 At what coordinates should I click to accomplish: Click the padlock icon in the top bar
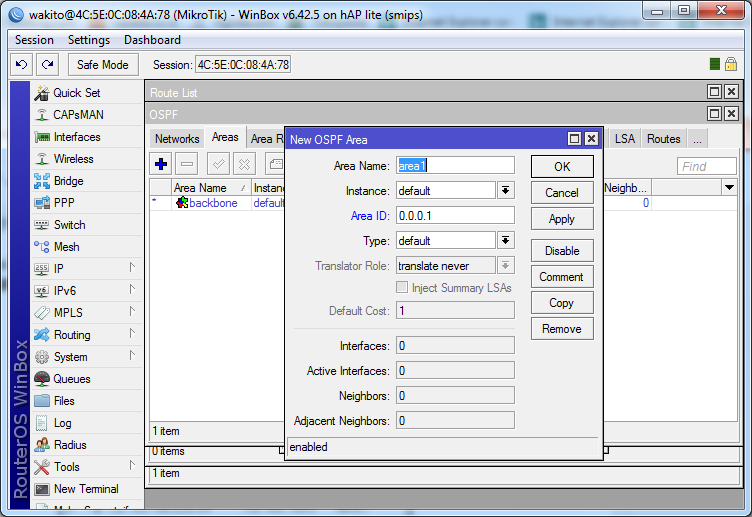click(731, 64)
